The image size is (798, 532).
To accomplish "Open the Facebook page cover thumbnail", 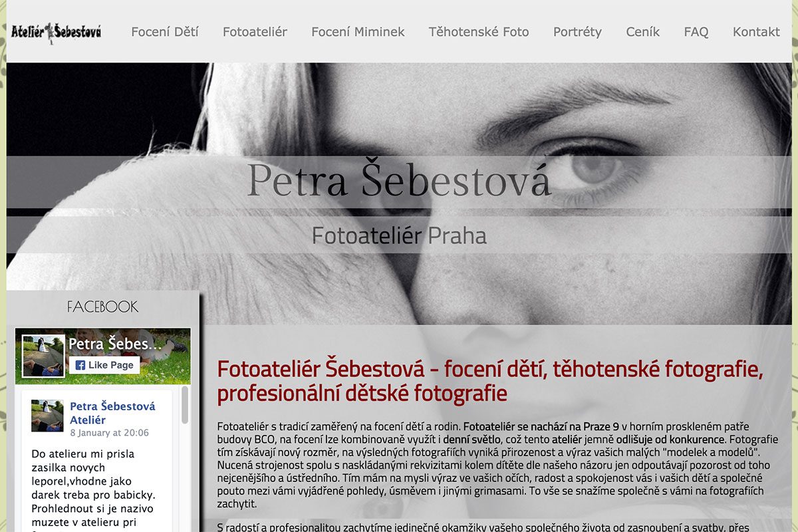I will click(x=43, y=356).
